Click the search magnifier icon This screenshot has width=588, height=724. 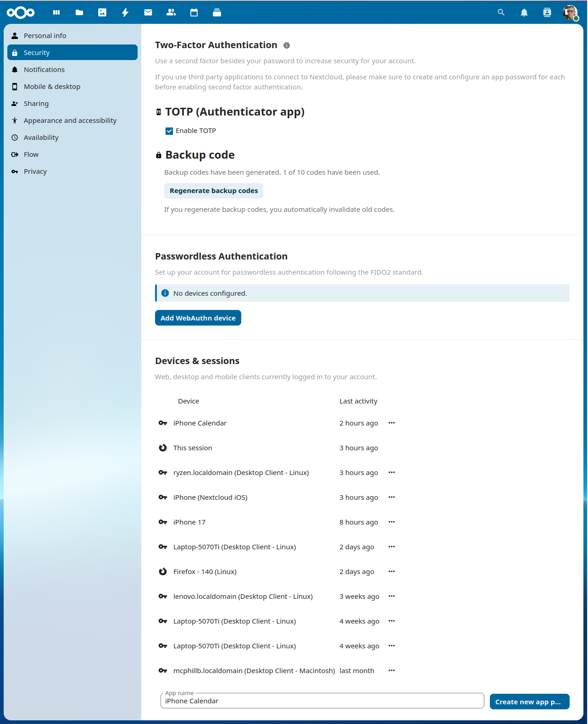click(501, 12)
